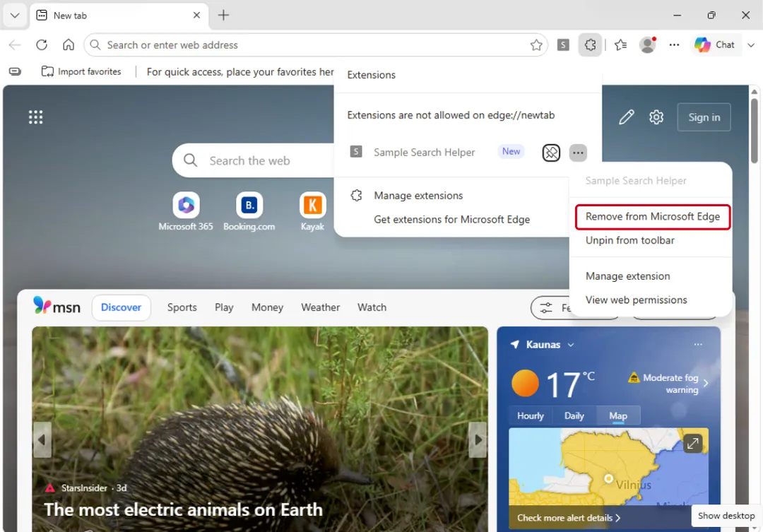
Task: Click Import favorites
Action: click(81, 71)
